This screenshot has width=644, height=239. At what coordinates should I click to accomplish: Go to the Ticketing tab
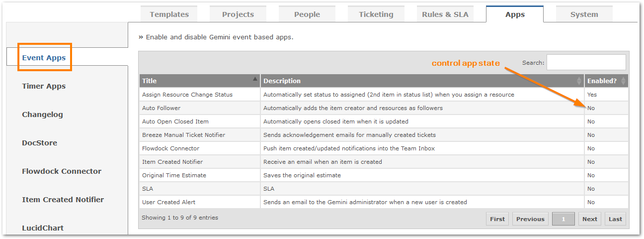point(376,14)
